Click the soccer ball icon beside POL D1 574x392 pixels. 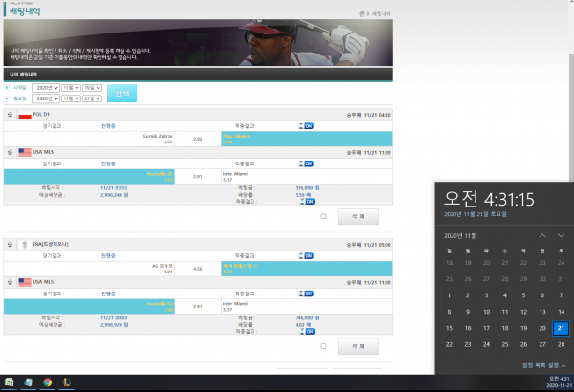[x=10, y=115]
